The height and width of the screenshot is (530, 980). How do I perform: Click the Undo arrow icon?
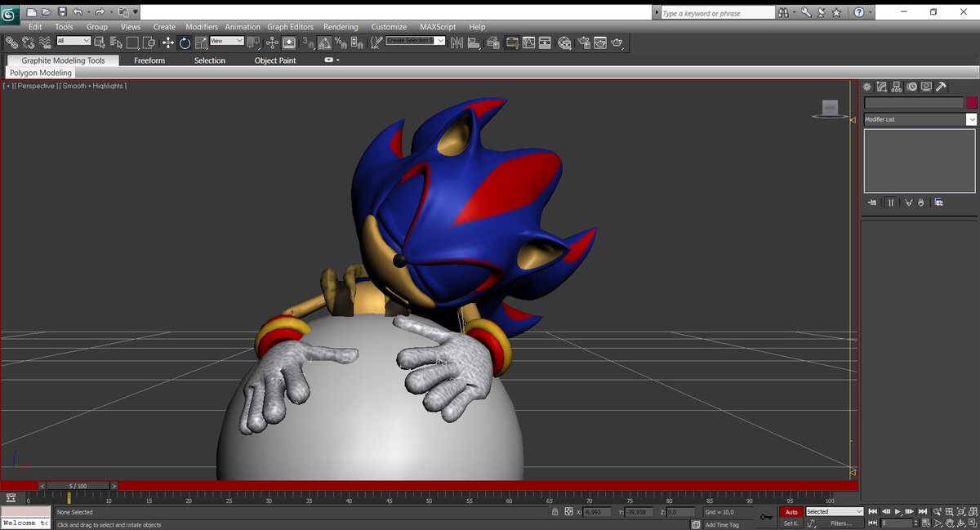tap(77, 12)
